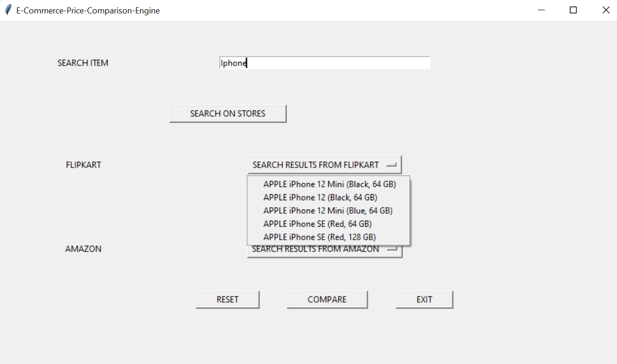Image resolution: width=617 pixels, height=364 pixels.
Task: Click the SEARCH ON STORES button
Action: (x=228, y=113)
